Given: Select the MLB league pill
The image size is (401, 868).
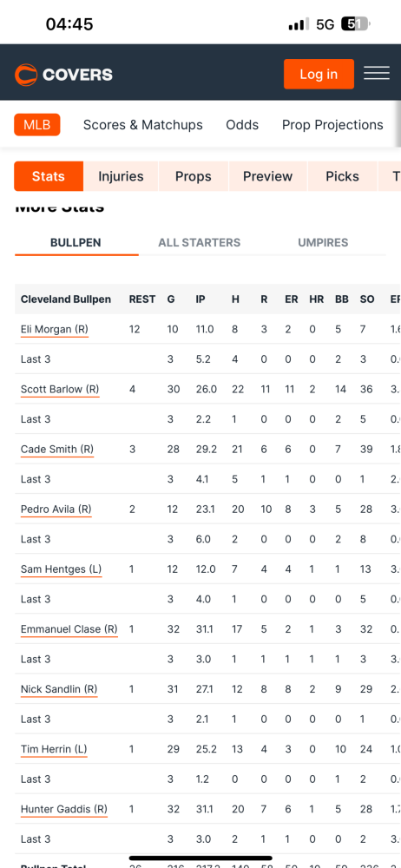Looking at the screenshot, I should click(37, 125).
